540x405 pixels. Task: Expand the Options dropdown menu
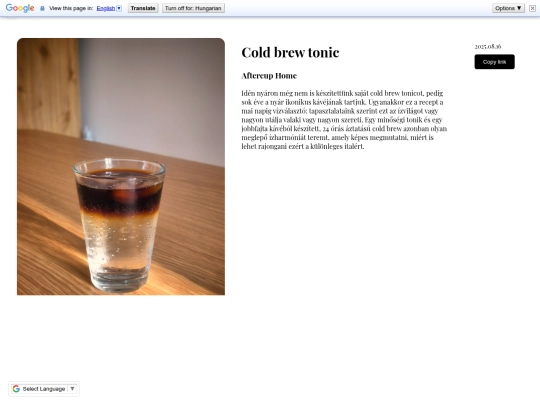click(x=508, y=8)
